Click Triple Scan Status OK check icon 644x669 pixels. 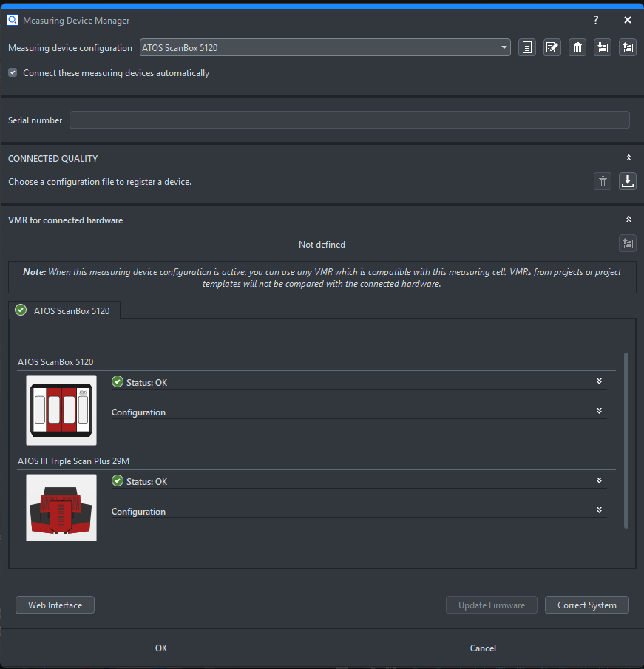click(x=118, y=480)
